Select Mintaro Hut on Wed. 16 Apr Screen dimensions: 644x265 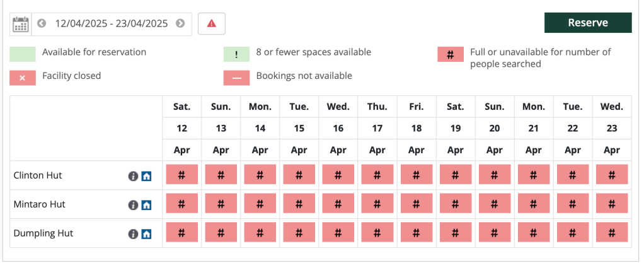(338, 204)
